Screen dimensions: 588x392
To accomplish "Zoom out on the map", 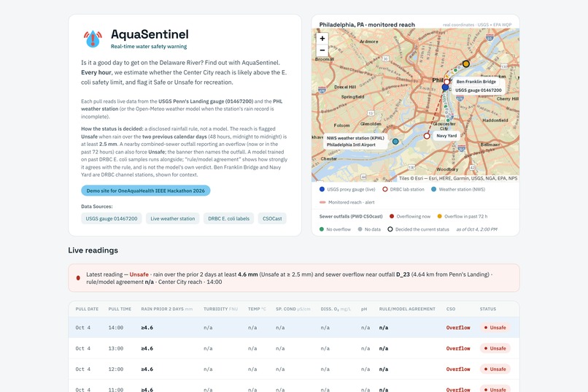I will tap(322, 50).
